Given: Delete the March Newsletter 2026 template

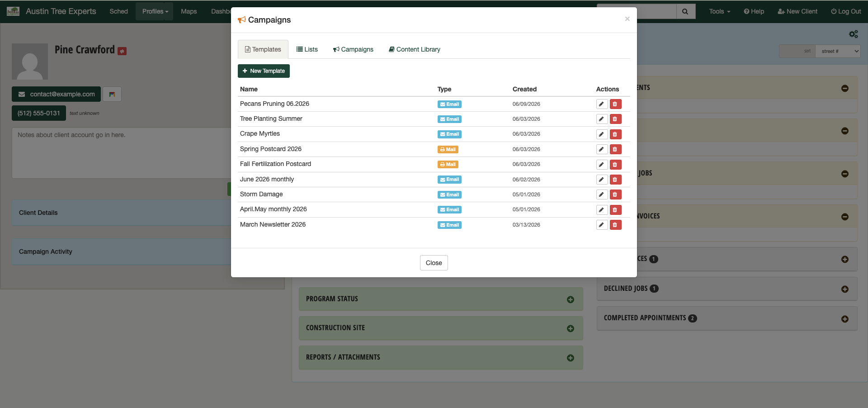Looking at the screenshot, I should click(x=615, y=225).
